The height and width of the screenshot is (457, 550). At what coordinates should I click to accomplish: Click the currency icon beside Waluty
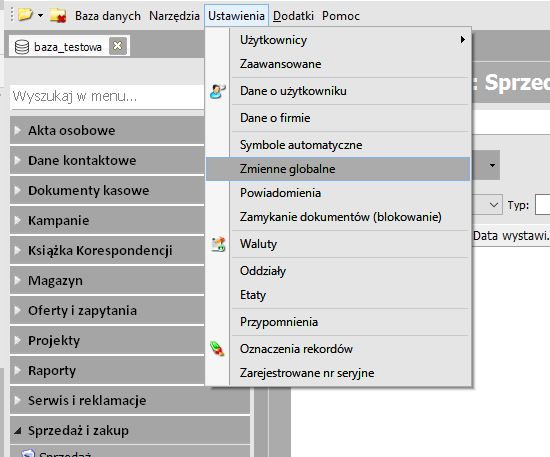218,244
